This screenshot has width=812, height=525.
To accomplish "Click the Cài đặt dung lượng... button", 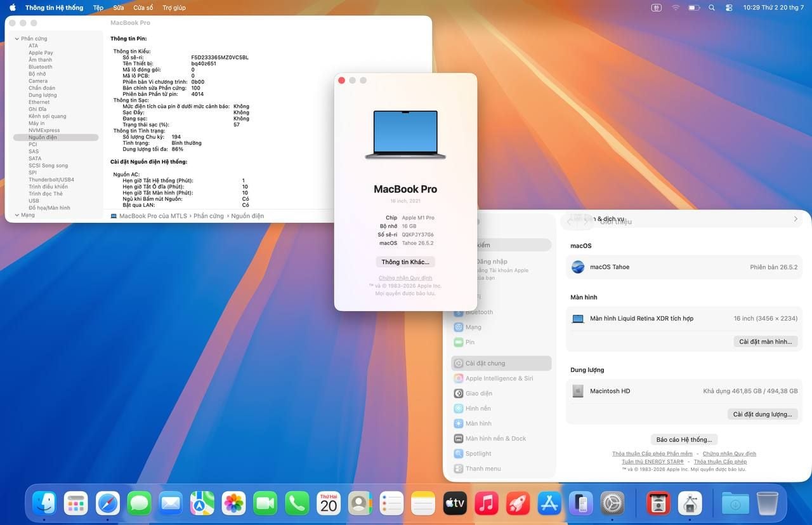I will (763, 414).
